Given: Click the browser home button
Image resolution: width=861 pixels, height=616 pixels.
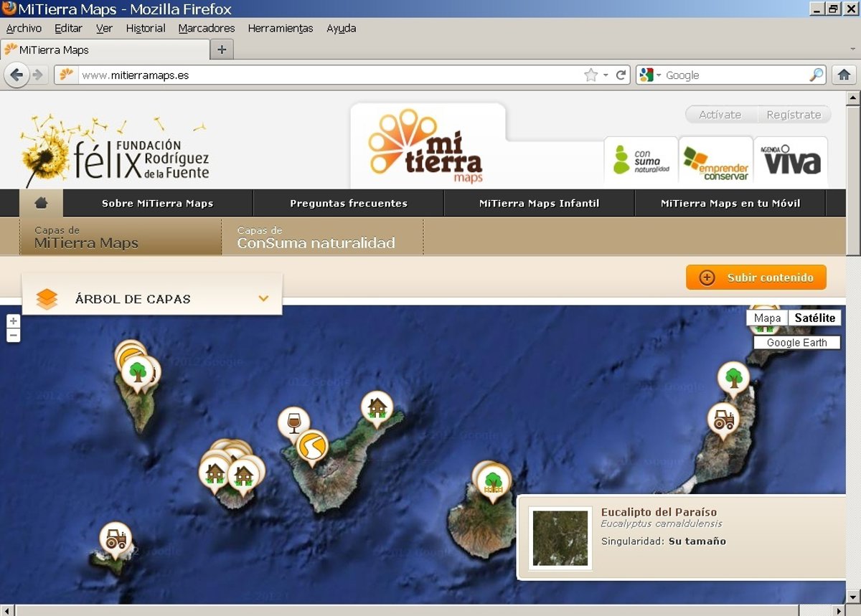Looking at the screenshot, I should click(844, 75).
